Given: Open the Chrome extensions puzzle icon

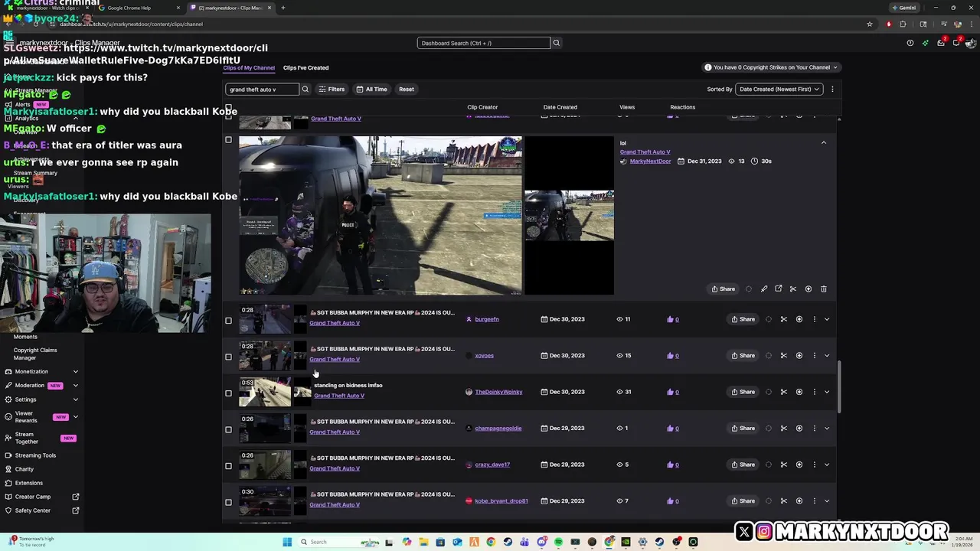Looking at the screenshot, I should click(x=903, y=24).
